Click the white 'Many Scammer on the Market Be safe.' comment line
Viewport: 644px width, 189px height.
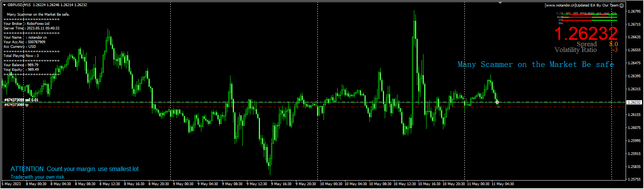coord(38,15)
